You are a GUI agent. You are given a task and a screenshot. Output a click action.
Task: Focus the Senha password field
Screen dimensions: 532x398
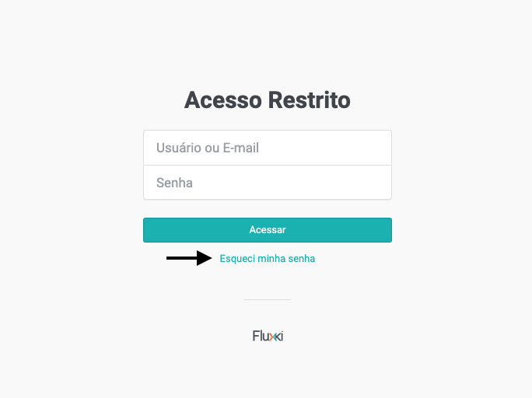pos(267,183)
